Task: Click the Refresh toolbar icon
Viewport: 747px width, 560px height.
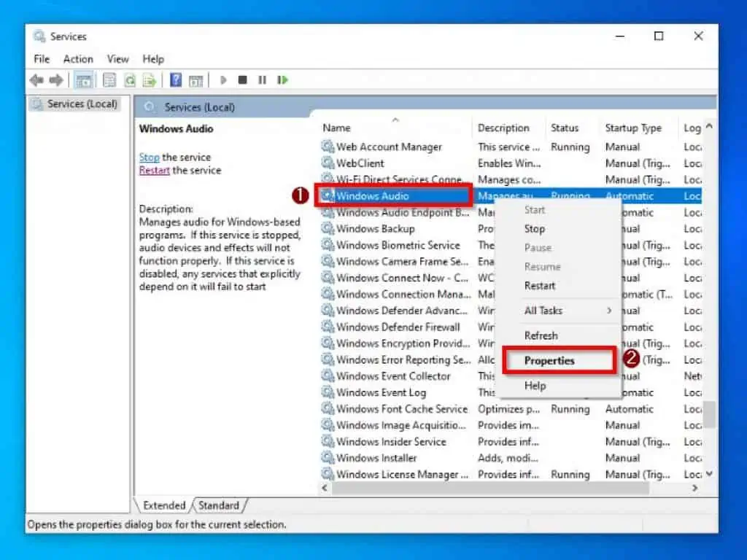Action: 130,80
